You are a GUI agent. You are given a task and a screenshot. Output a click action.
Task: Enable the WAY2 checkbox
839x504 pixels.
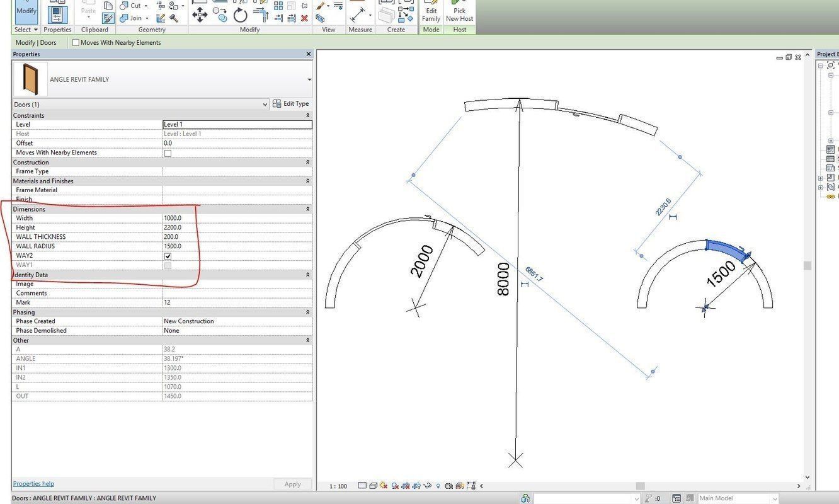tap(168, 256)
